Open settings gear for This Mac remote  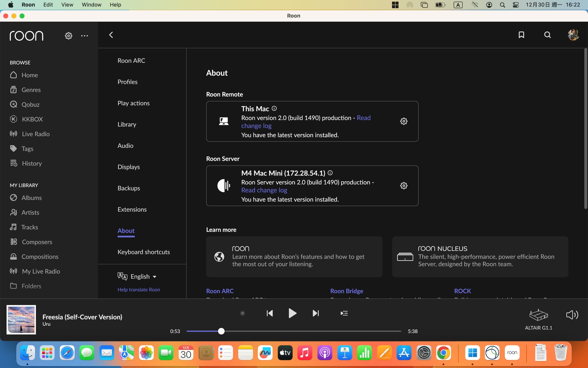(404, 121)
